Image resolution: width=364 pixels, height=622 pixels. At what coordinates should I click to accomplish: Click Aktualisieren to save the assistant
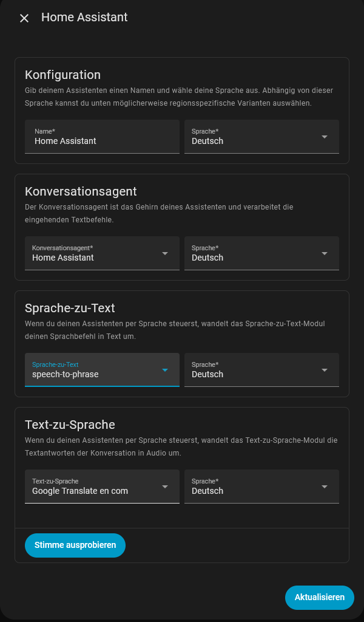[x=320, y=598]
